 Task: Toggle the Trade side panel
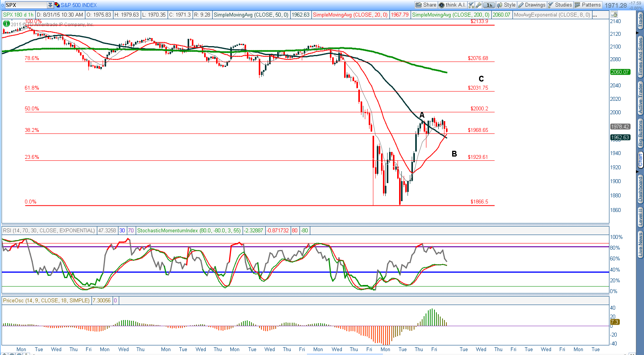pos(641,20)
